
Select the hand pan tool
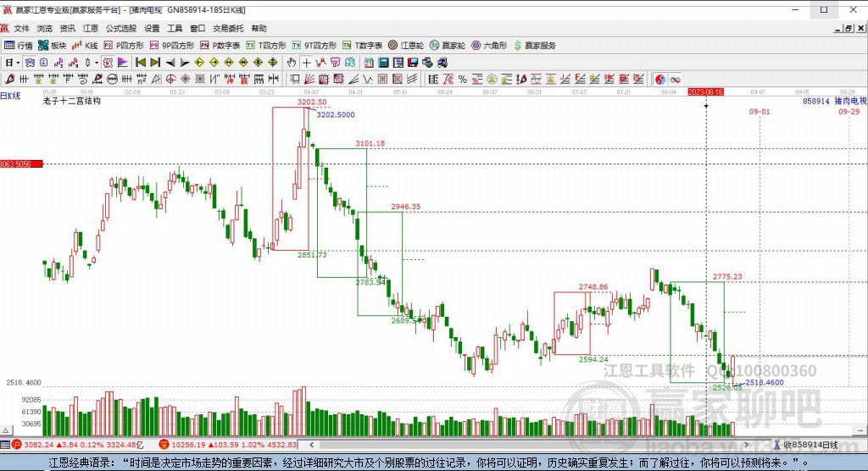[x=292, y=63]
